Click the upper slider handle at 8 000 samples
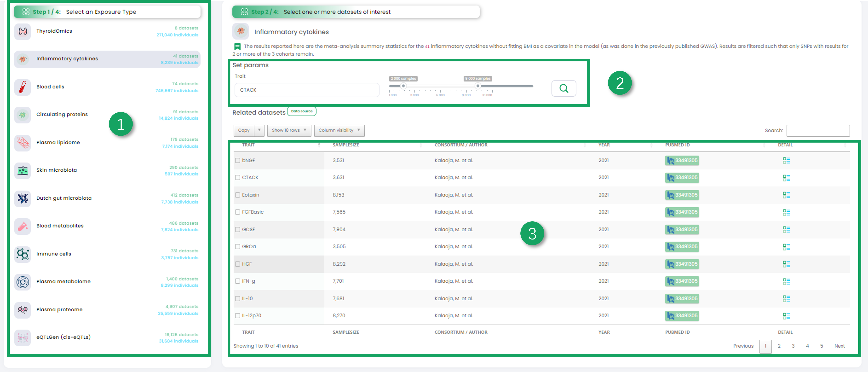Screen dimensions: 868x372 click(x=477, y=86)
